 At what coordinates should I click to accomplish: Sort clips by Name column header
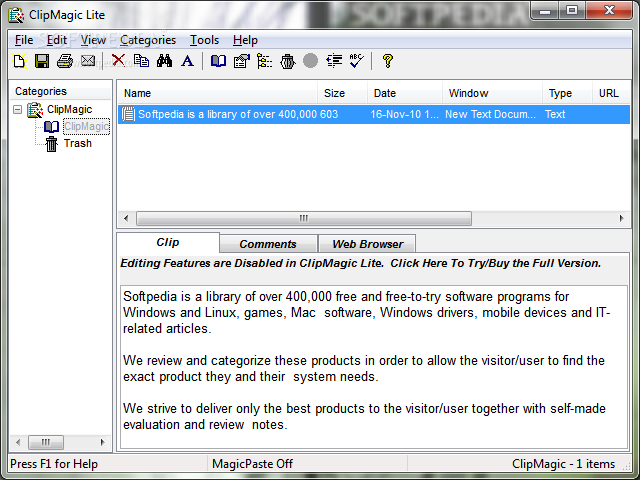pyautogui.click(x=218, y=93)
